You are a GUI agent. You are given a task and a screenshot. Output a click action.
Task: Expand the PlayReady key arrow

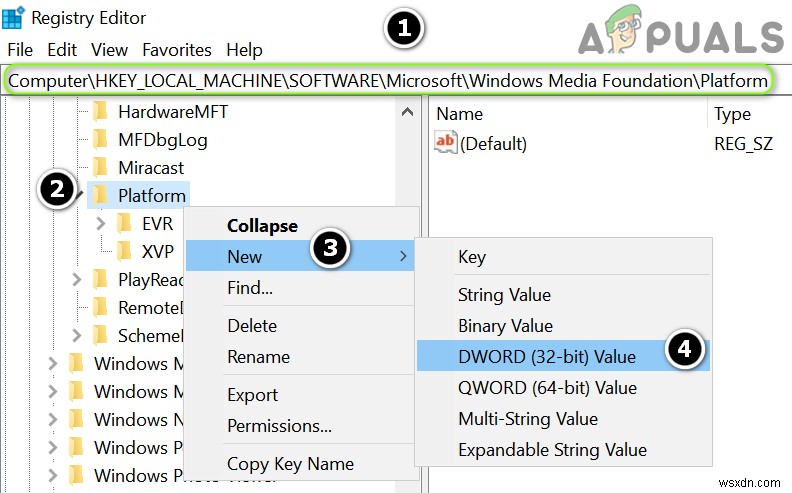pyautogui.click(x=77, y=280)
